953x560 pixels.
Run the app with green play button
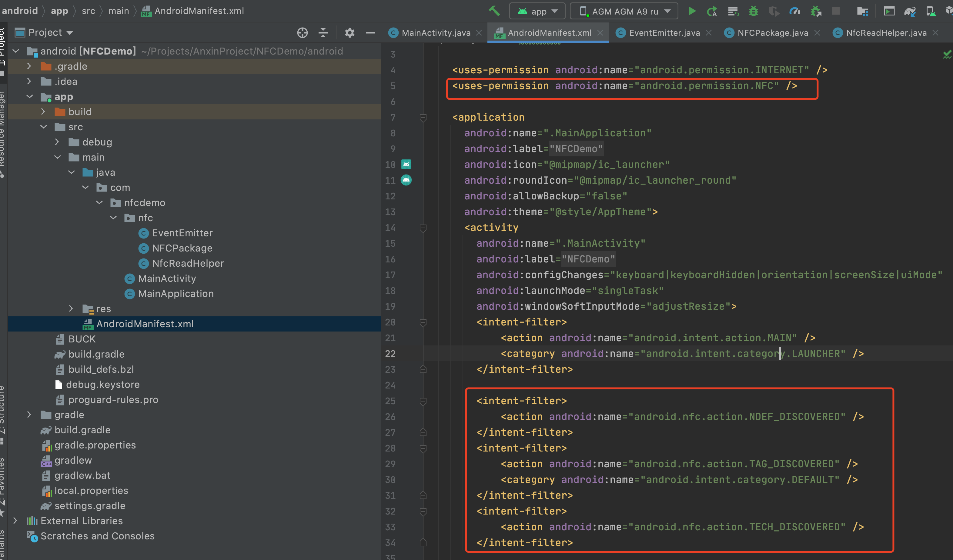(692, 11)
